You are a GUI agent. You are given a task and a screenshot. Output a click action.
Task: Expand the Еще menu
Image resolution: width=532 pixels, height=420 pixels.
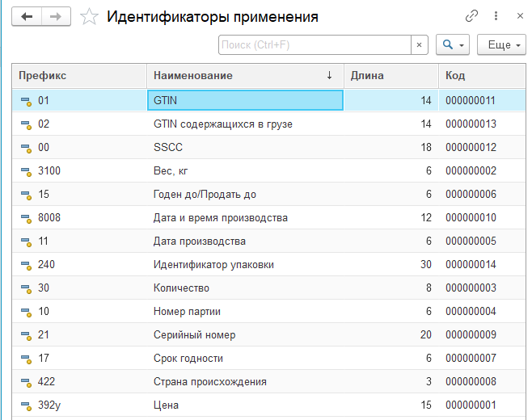[501, 45]
